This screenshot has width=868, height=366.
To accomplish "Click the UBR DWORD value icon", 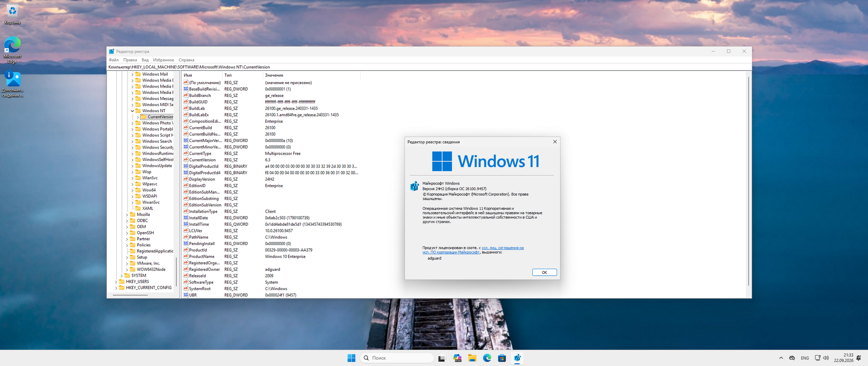I will [x=186, y=295].
